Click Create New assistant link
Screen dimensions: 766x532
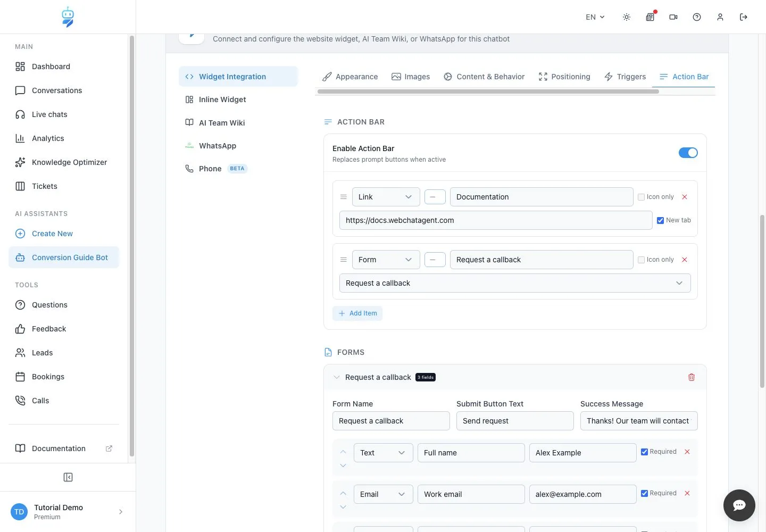(x=64, y=234)
